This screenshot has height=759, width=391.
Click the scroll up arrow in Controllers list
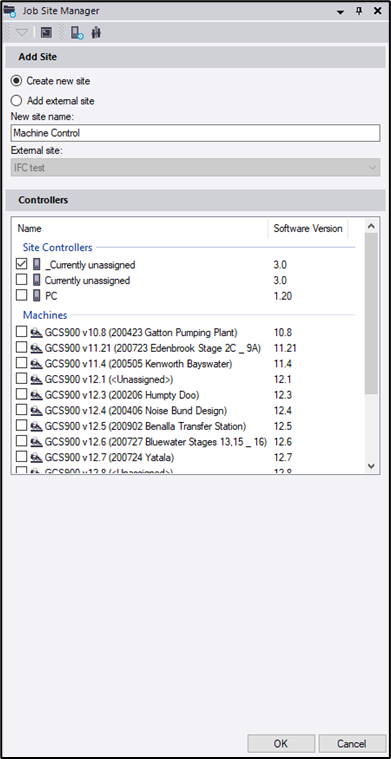click(x=371, y=226)
